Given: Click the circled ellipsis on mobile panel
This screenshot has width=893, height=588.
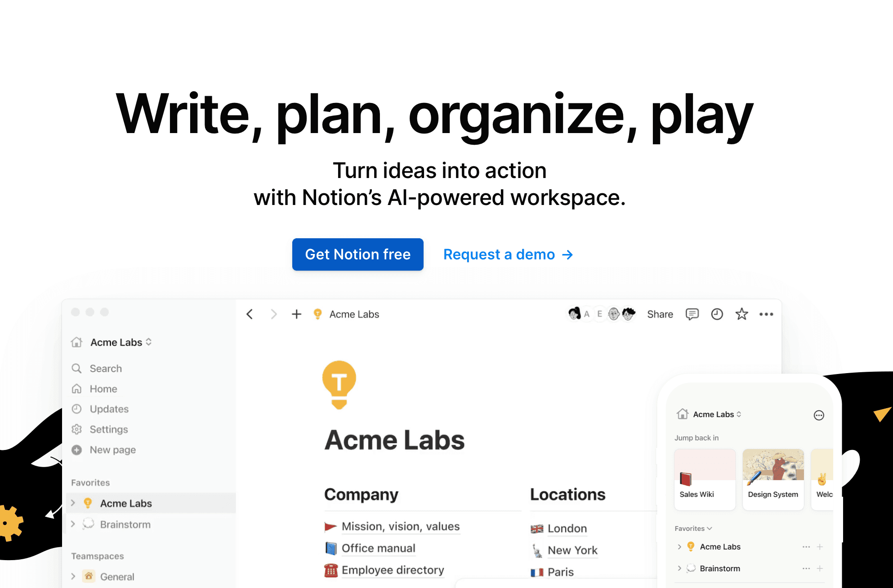Looking at the screenshot, I should point(819,415).
